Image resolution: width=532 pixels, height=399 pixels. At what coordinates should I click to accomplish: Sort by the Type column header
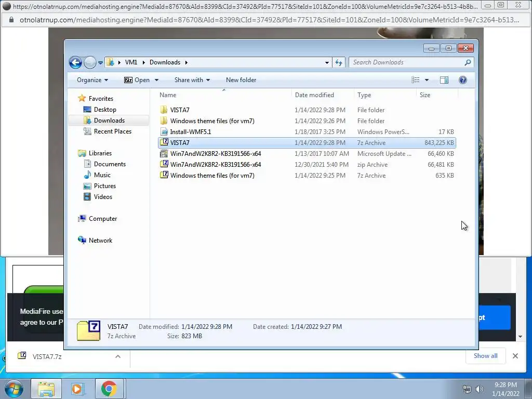pyautogui.click(x=385, y=95)
